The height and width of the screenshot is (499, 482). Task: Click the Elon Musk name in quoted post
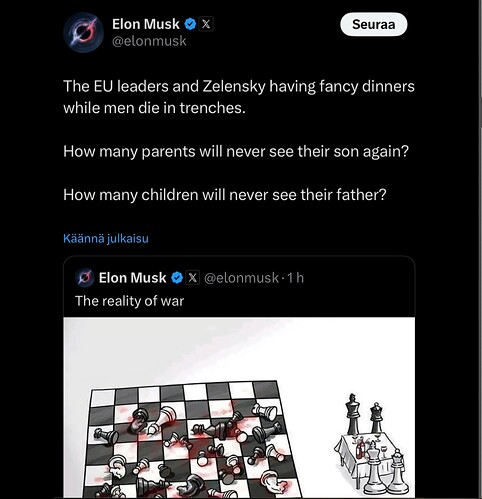[132, 278]
